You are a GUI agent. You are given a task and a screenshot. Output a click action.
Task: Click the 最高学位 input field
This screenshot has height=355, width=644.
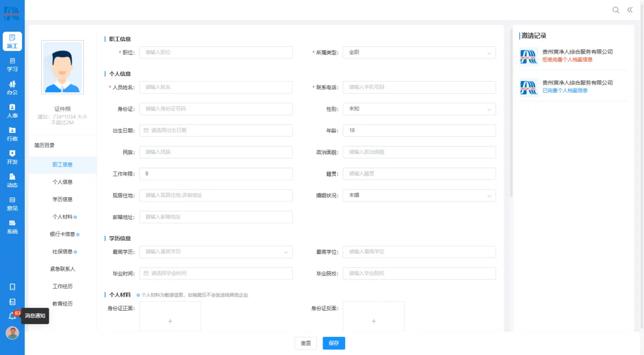pyautogui.click(x=419, y=252)
